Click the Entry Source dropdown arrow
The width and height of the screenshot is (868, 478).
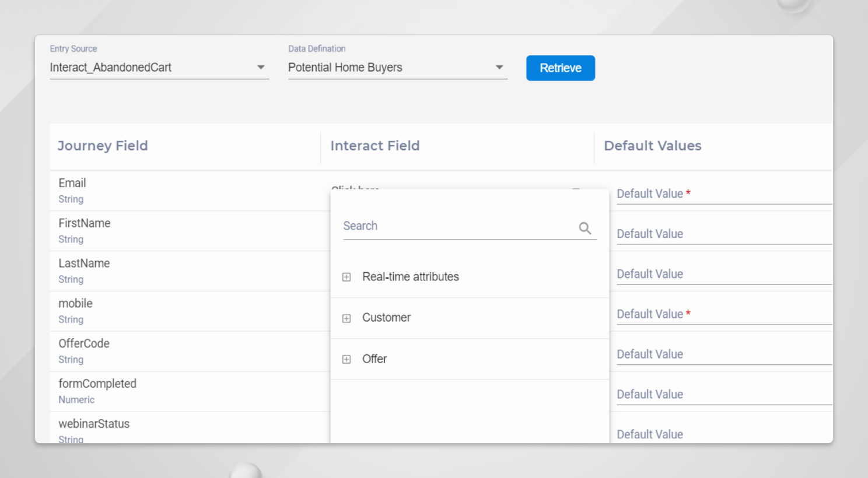pos(261,67)
